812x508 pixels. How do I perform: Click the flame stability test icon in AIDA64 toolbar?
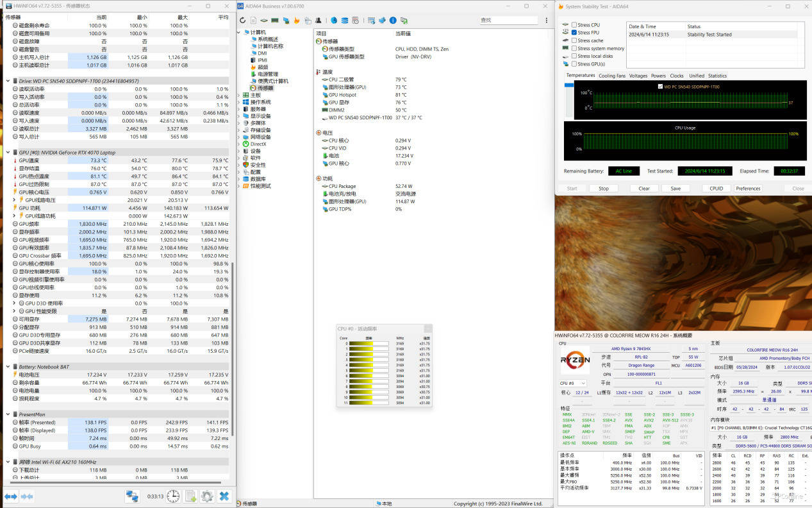coord(297,21)
